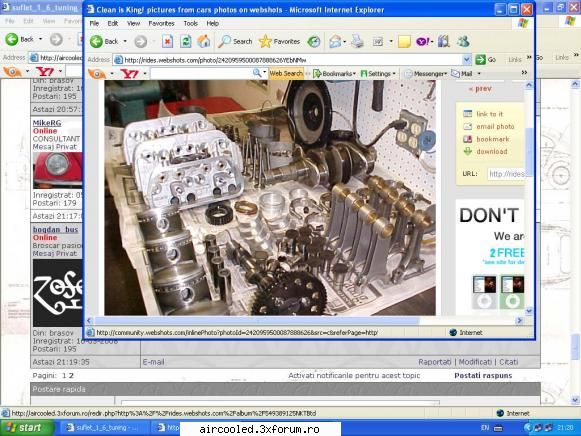Screen dimensions: 581x436
Task: Open the Tools menu
Action: [x=190, y=23]
